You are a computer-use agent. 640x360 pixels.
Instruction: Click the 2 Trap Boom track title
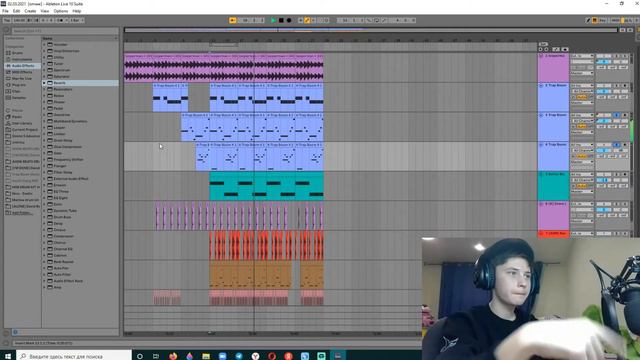point(556,86)
